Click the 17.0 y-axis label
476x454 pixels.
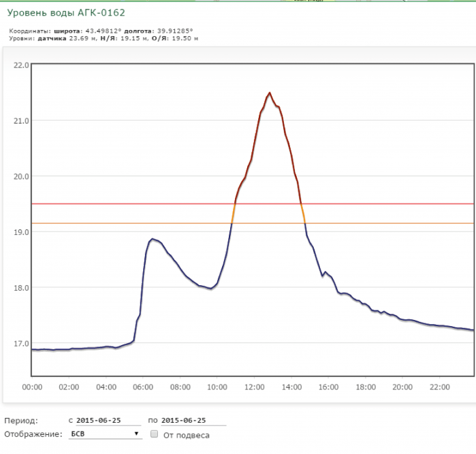[x=21, y=344]
